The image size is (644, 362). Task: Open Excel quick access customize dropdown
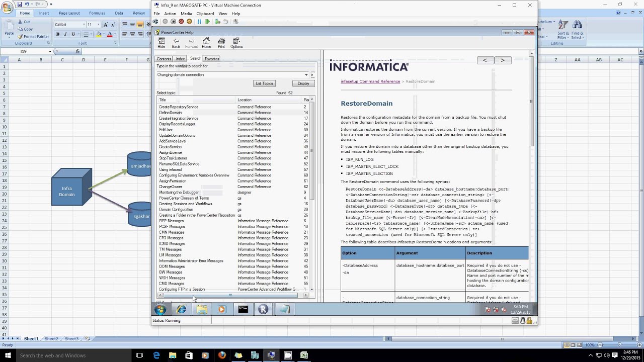[x=51, y=4]
